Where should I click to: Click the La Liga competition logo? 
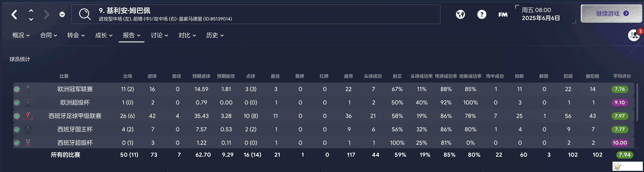tap(28, 116)
